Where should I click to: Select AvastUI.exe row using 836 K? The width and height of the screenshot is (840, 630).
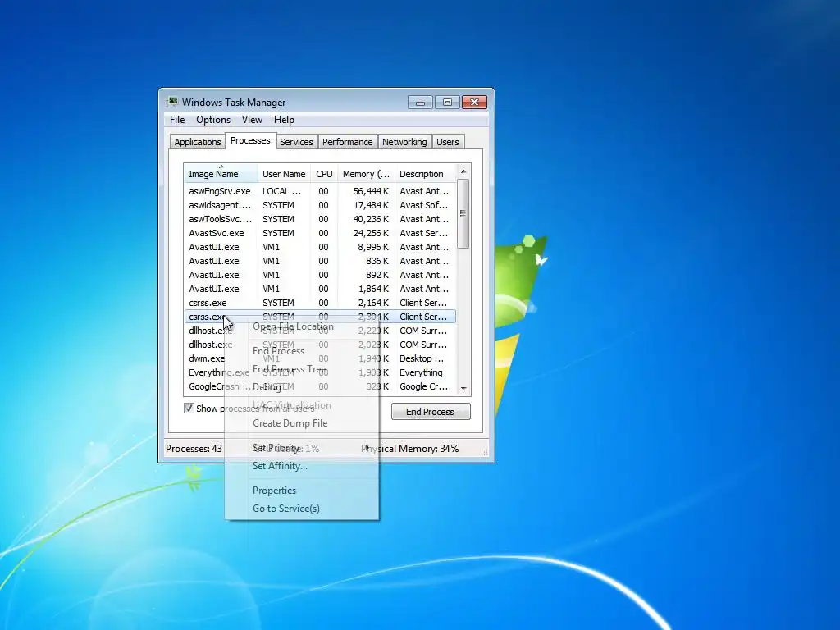click(320, 261)
